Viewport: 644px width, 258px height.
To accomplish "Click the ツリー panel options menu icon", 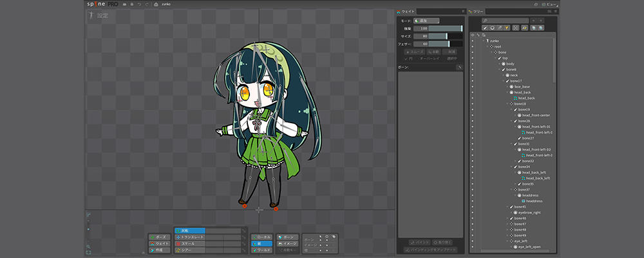I will coord(555,12).
